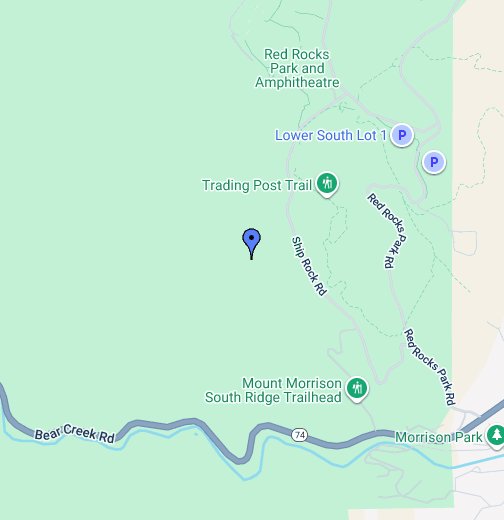Click the blue location pin marker
This screenshot has height=520, width=504.
251,244
